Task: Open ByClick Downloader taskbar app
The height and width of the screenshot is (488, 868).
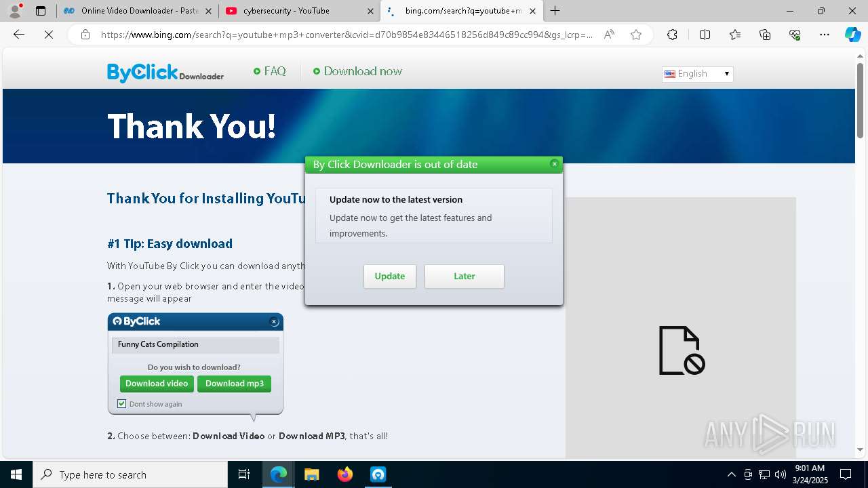Action: [x=378, y=474]
